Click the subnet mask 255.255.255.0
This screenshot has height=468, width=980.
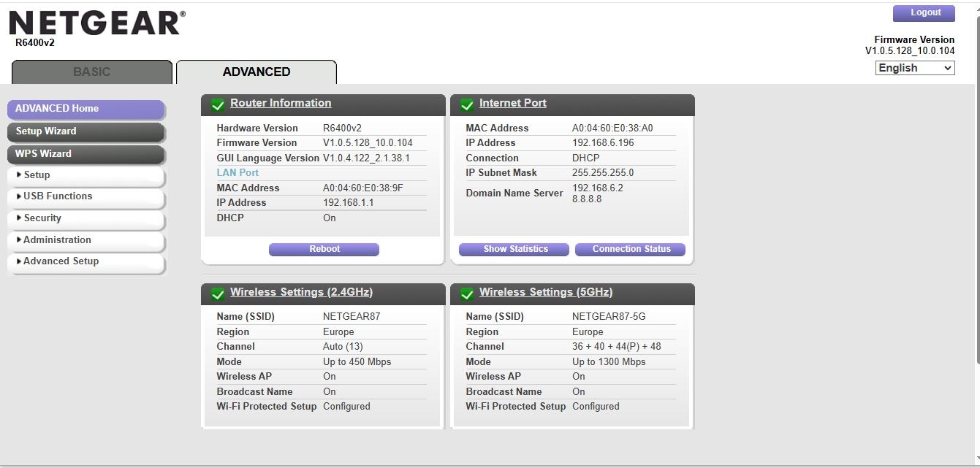point(603,173)
